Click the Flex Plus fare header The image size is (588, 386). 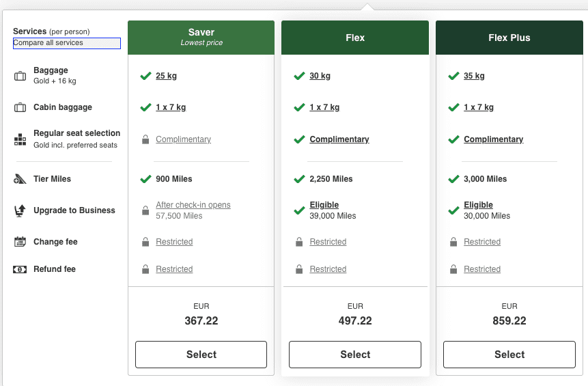509,38
